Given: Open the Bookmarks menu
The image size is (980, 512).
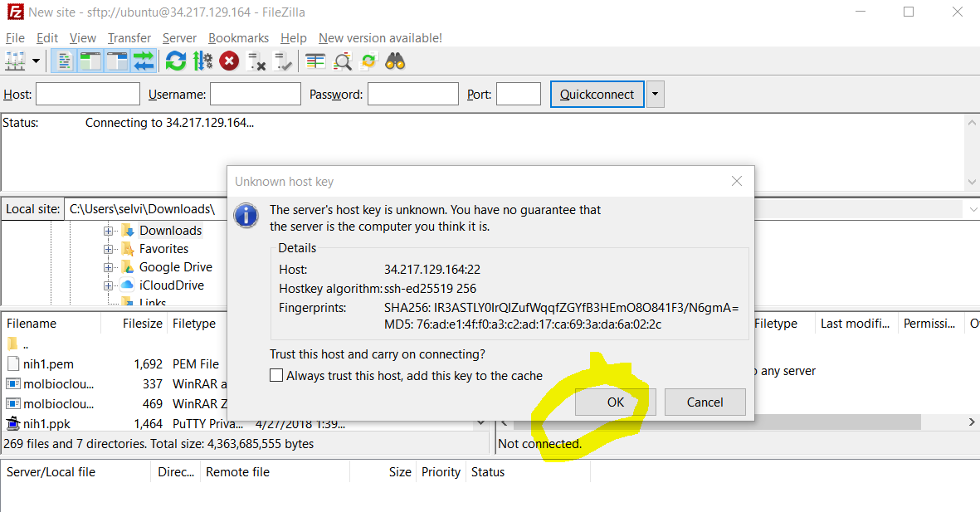Looking at the screenshot, I should pyautogui.click(x=238, y=38).
